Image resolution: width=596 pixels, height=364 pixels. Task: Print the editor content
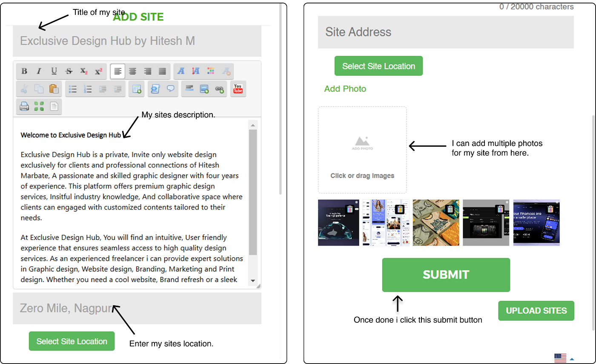pos(24,106)
